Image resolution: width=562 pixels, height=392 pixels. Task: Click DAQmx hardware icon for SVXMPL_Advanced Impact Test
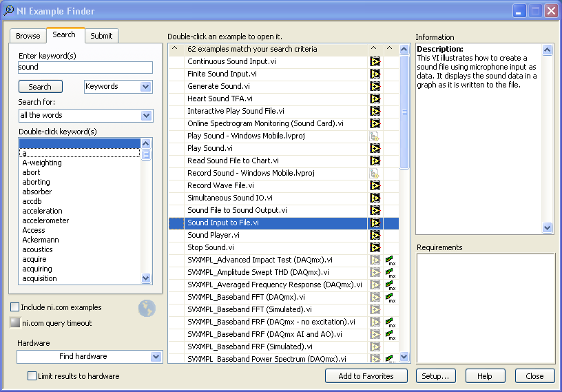pos(391,260)
